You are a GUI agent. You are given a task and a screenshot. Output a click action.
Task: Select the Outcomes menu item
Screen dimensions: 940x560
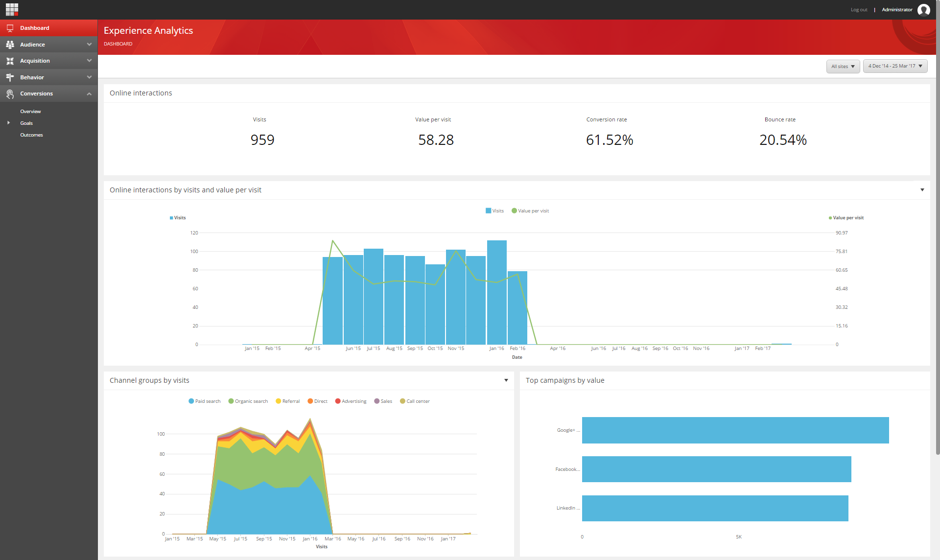[31, 135]
